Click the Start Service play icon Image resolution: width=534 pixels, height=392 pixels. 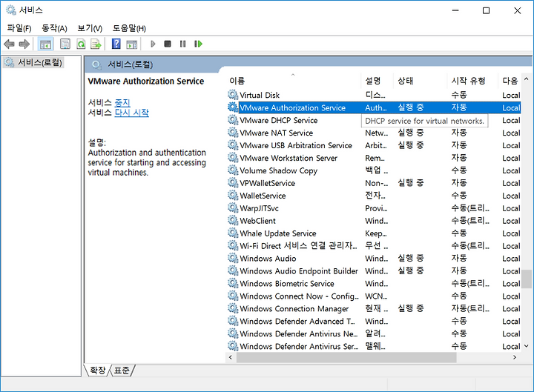pos(153,44)
